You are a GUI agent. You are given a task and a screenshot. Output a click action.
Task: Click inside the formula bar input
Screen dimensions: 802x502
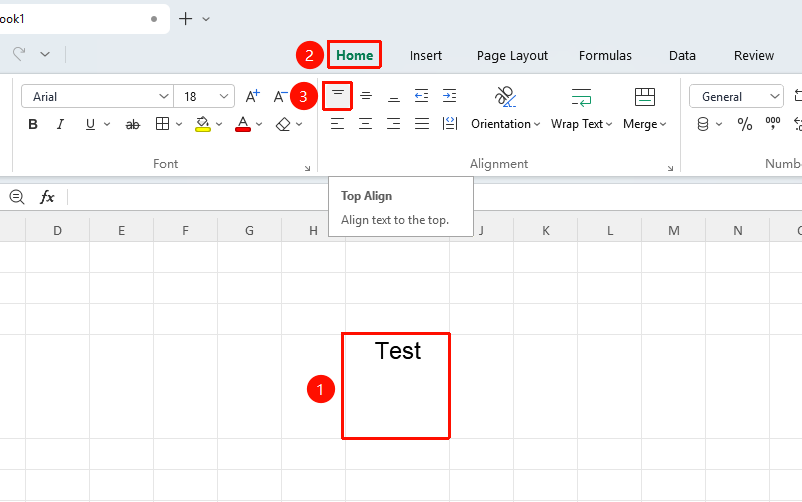tap(435, 197)
